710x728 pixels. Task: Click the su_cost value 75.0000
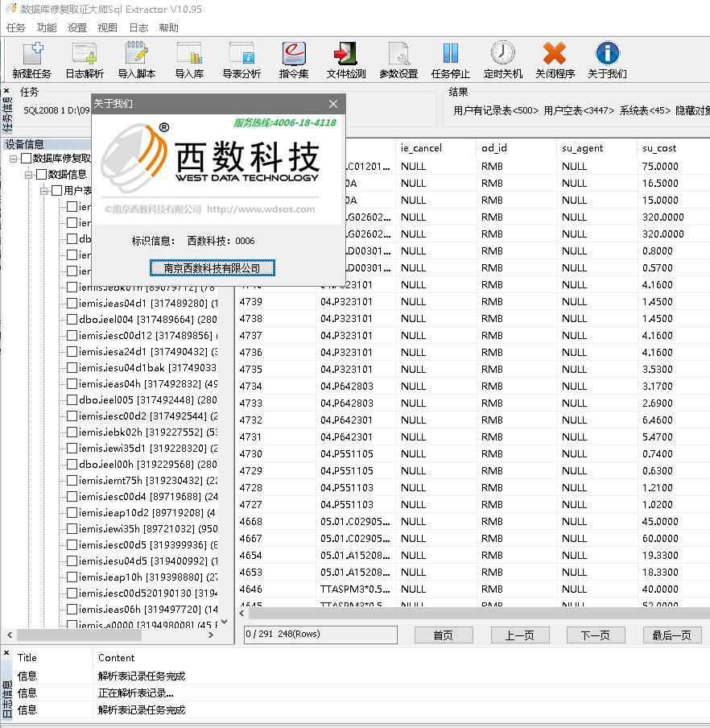coord(660,166)
